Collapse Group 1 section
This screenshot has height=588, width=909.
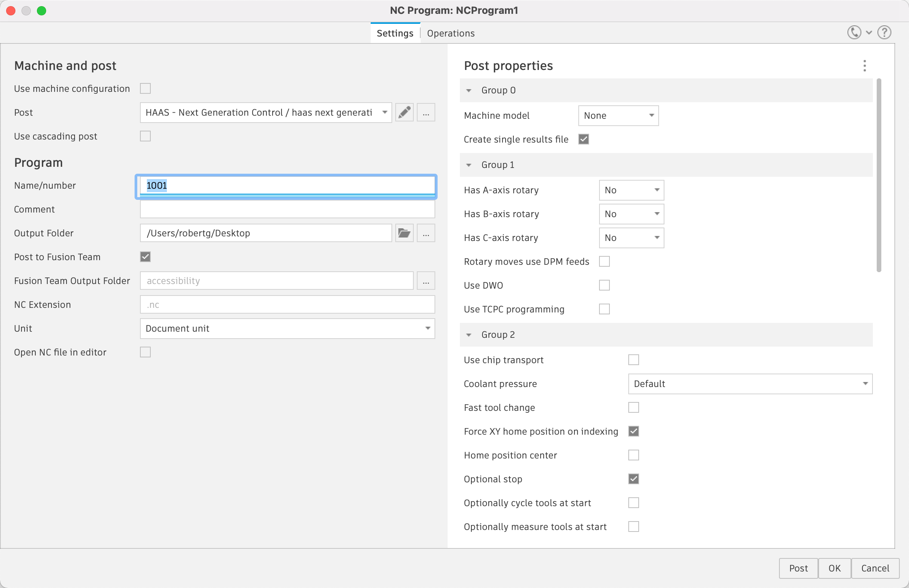[x=469, y=165]
